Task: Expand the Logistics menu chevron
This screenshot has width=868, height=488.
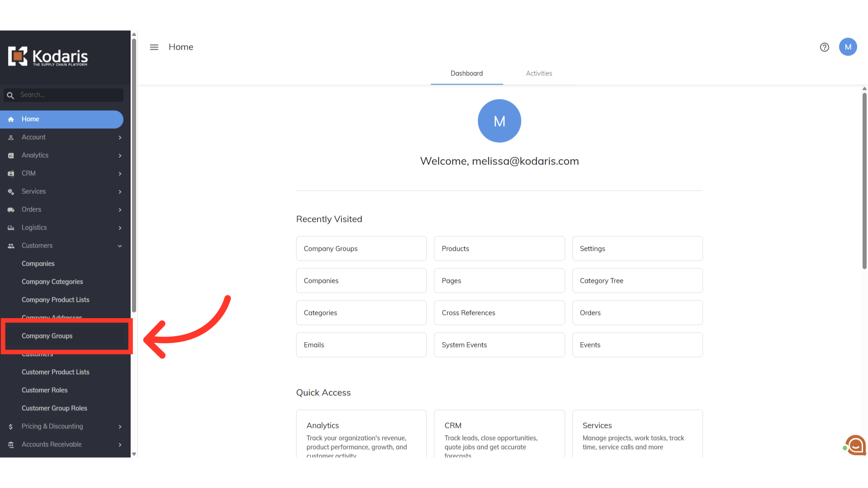Action: tap(120, 228)
